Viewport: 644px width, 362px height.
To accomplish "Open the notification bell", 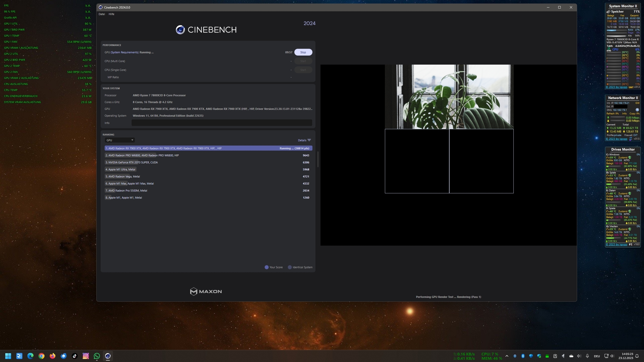I will tap(637, 356).
